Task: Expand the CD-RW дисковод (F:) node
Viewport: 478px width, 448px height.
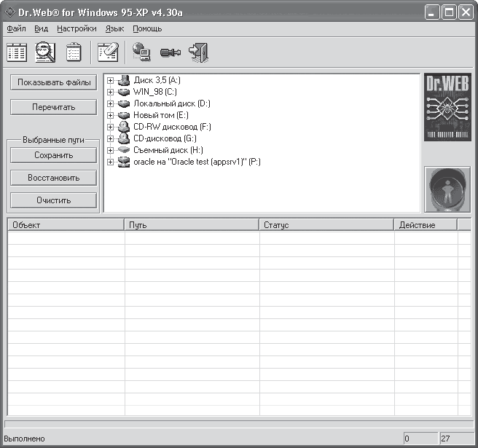Action: point(111,127)
